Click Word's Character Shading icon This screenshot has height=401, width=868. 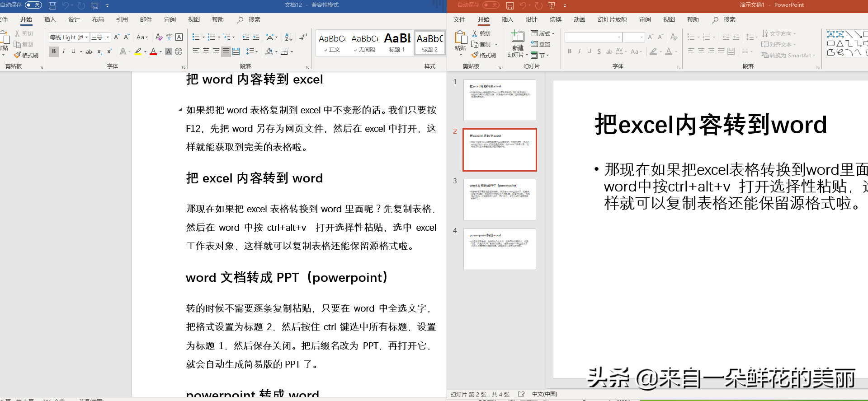click(x=169, y=51)
